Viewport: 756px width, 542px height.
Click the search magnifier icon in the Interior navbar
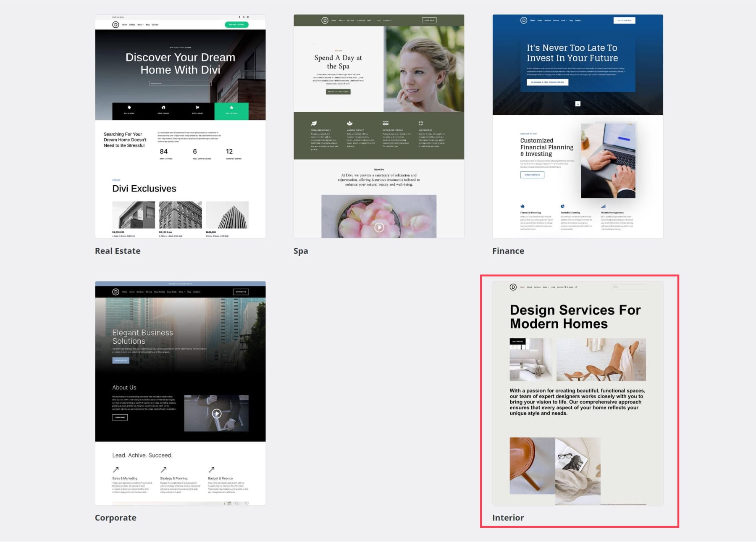pos(576,287)
